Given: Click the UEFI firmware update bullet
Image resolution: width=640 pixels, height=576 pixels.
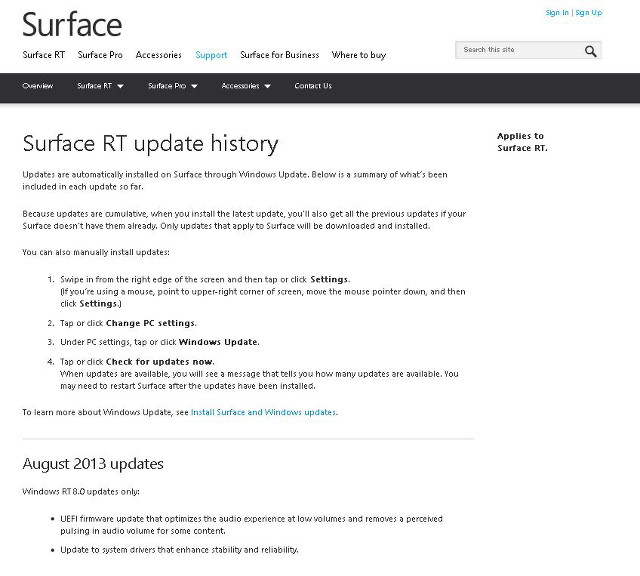Looking at the screenshot, I should [251, 525].
